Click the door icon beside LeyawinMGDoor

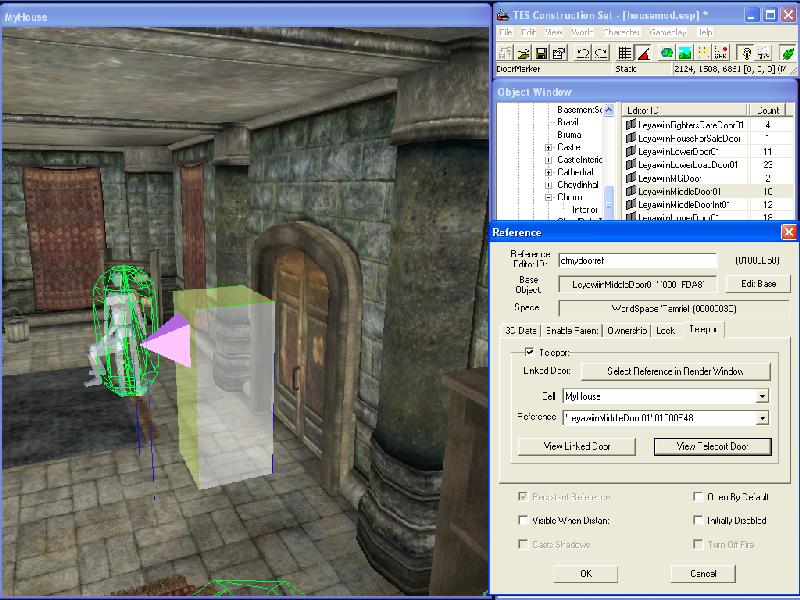point(631,178)
